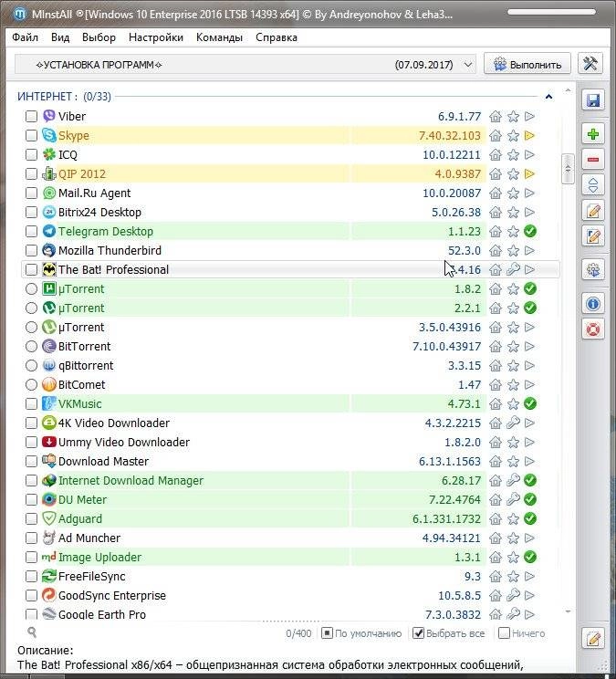Select the Image Uploader entry
This screenshot has height=679, width=616.
(x=99, y=557)
